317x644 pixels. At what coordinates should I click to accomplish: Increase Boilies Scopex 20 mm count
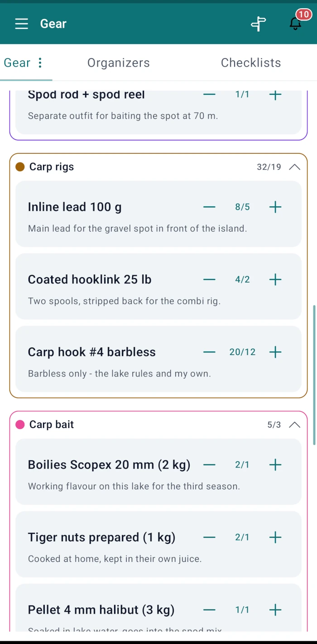(x=275, y=465)
